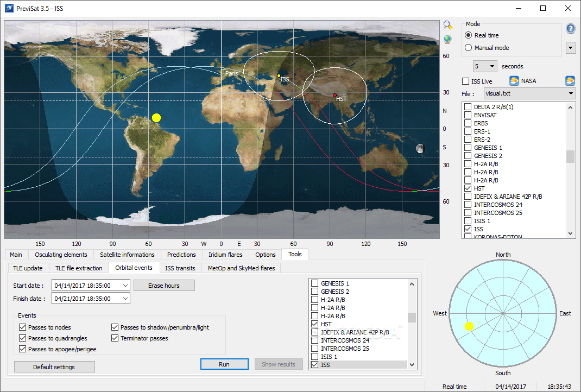
Task: Open the seconds interval dropdown
Action: click(x=492, y=66)
